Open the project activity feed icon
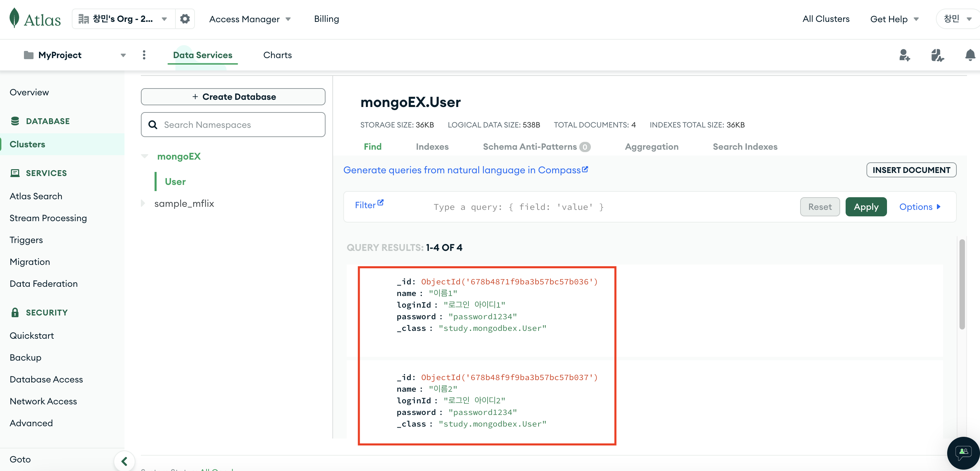This screenshot has height=471, width=980. 937,55
